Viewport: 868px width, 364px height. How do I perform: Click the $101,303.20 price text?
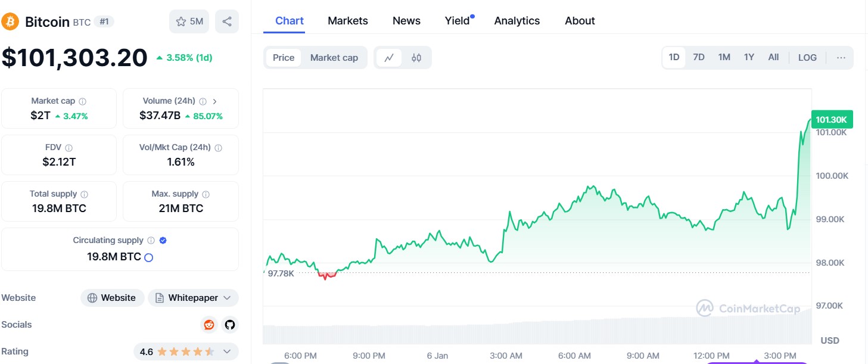(x=74, y=58)
